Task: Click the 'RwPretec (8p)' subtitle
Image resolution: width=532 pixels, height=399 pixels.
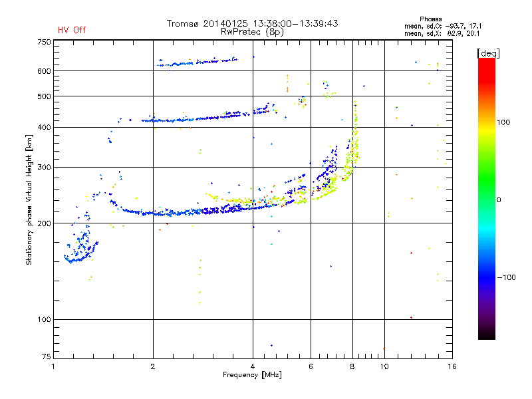Action: click(x=253, y=32)
